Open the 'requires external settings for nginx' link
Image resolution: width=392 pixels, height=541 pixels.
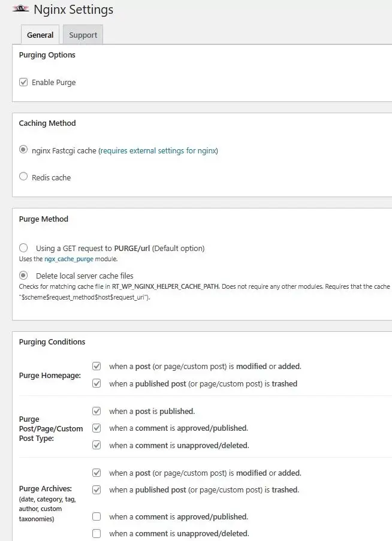tap(158, 151)
